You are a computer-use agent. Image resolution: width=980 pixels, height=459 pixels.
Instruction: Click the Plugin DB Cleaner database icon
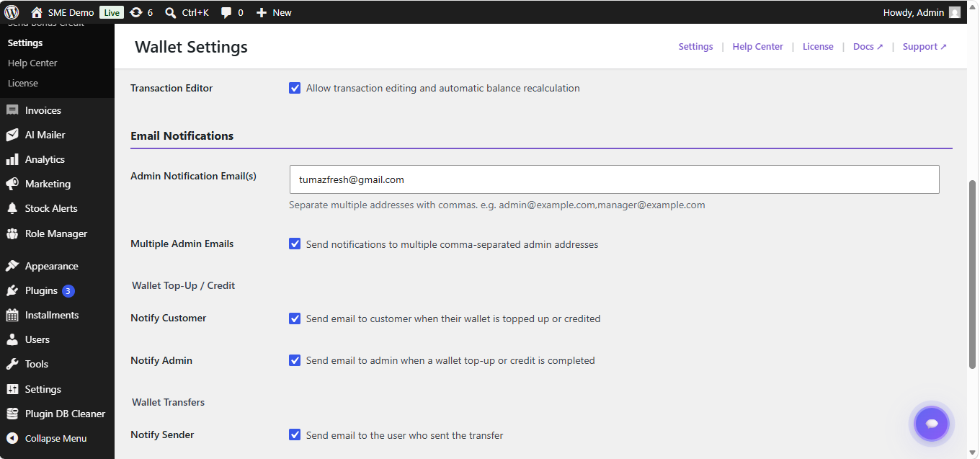point(12,414)
